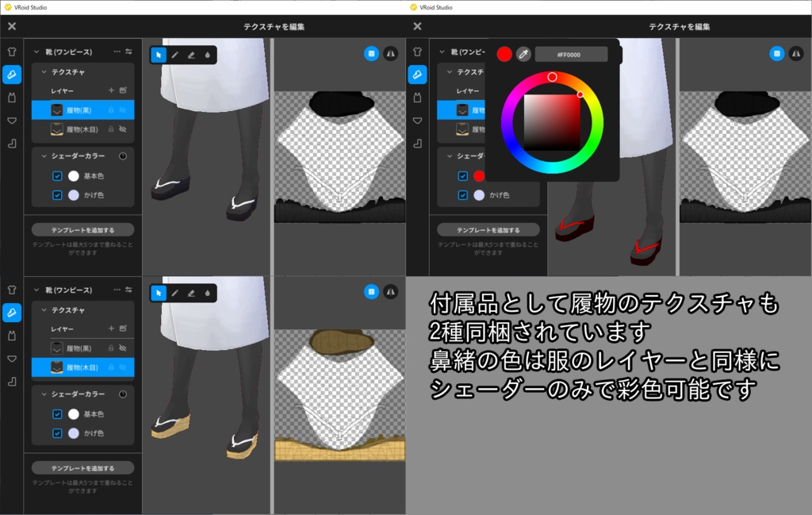Image resolution: width=812 pixels, height=515 pixels.
Task: Collapse the テクスチャ section
Action: [44, 71]
